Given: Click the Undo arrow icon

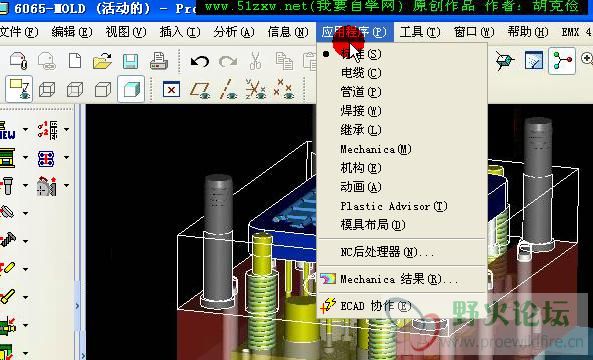Looking at the screenshot, I should 200,61.
